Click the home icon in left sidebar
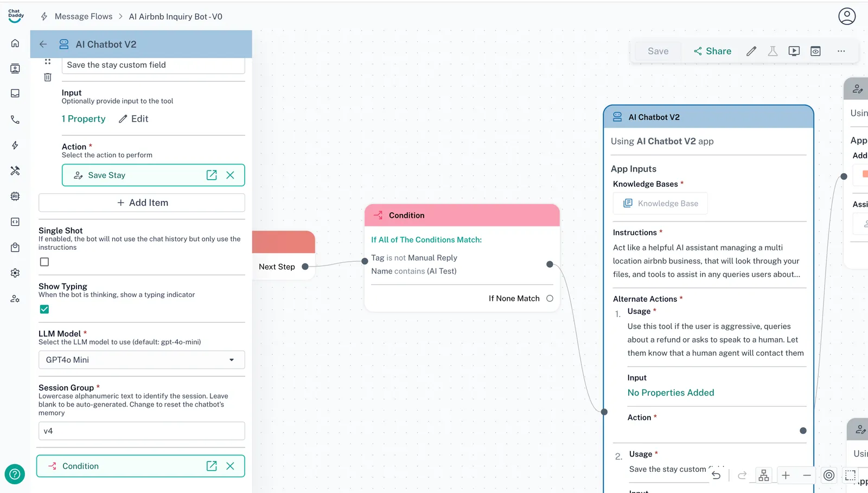The image size is (868, 493). click(15, 43)
